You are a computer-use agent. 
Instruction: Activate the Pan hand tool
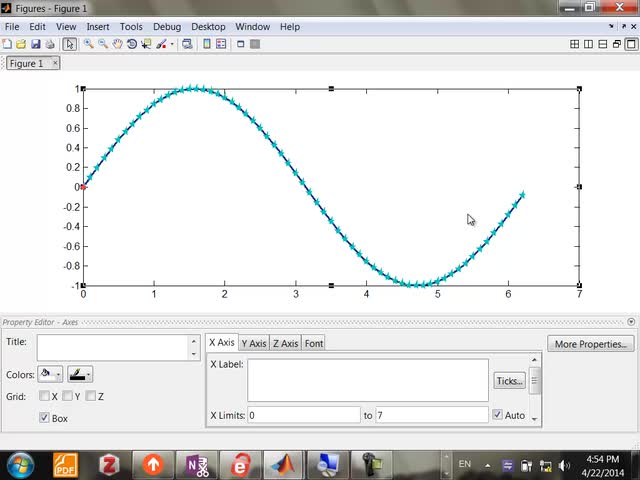(117, 44)
